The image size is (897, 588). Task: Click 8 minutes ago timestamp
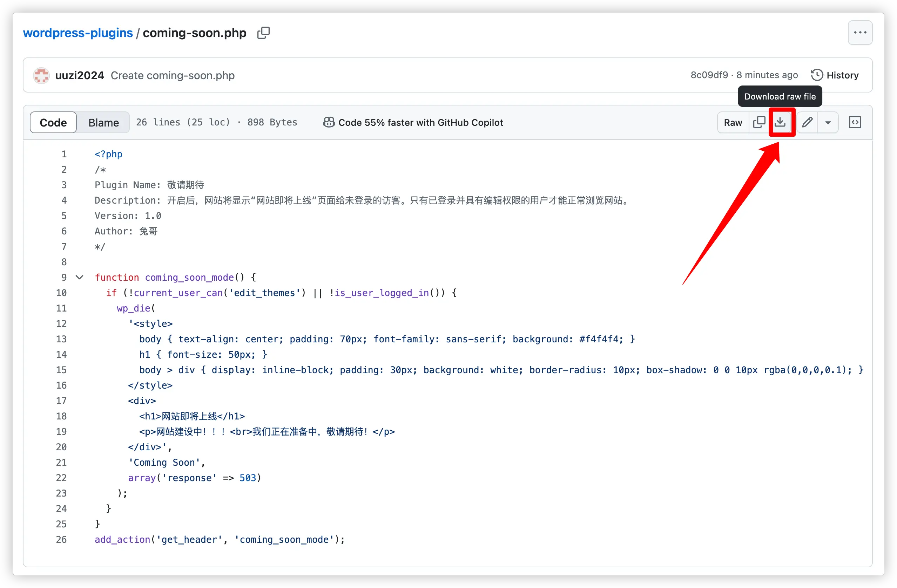click(x=767, y=75)
